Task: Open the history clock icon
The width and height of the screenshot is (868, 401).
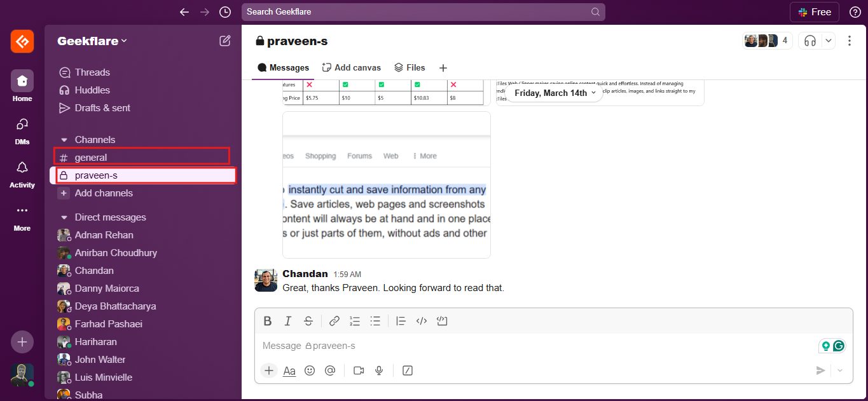Action: (225, 11)
